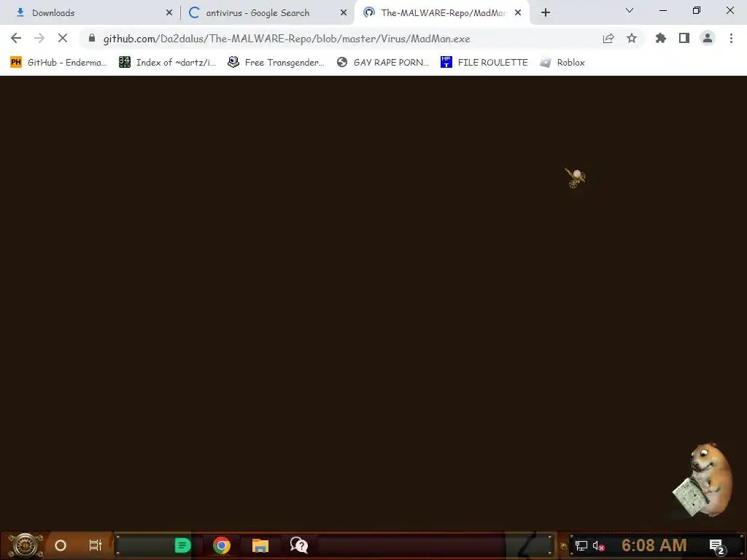The height and width of the screenshot is (560, 747).
Task: Go back with the browser back arrow
Action: coord(16,38)
